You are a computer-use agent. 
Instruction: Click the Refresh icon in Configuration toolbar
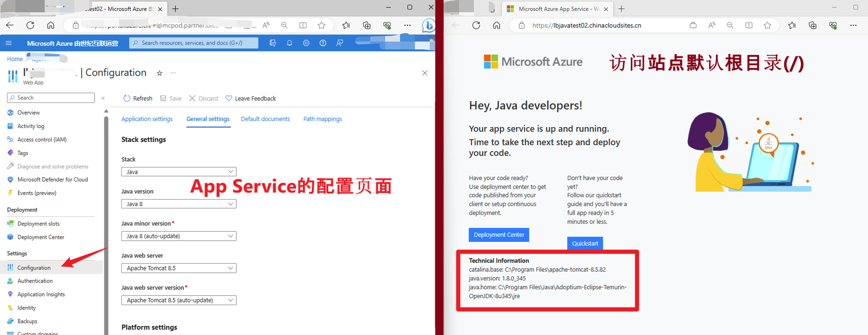coord(127,98)
